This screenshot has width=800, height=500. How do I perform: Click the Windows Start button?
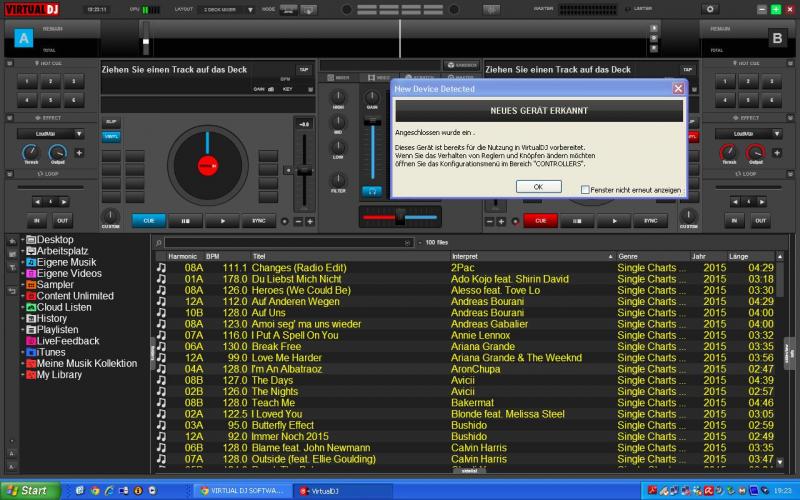tap(27, 490)
